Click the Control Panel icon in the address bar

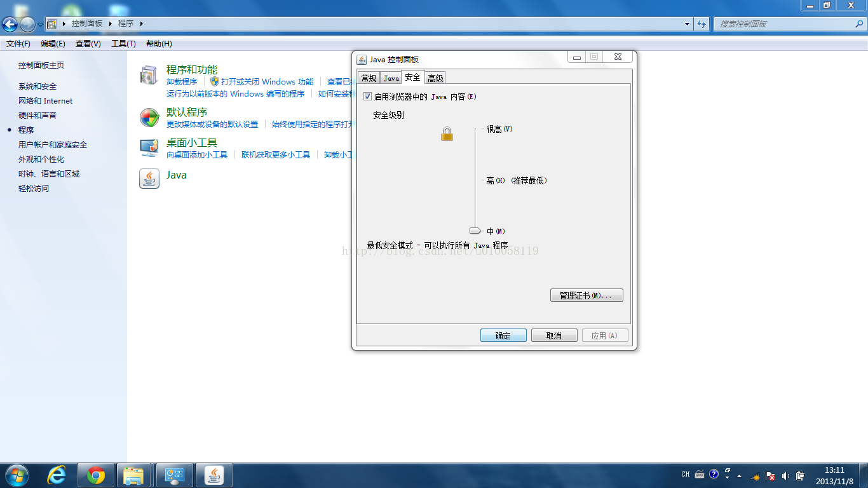pyautogui.click(x=52, y=24)
